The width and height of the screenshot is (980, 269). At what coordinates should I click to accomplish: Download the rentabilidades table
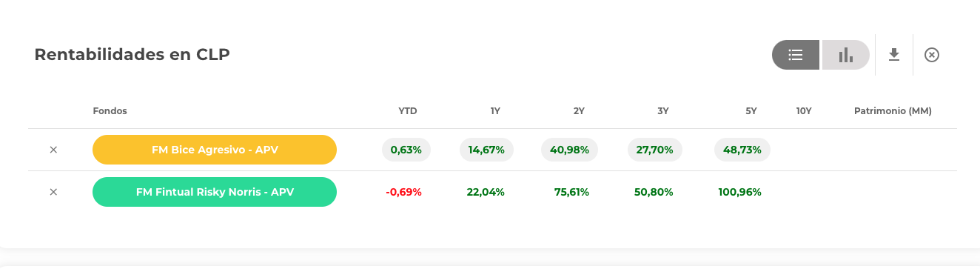coord(894,55)
